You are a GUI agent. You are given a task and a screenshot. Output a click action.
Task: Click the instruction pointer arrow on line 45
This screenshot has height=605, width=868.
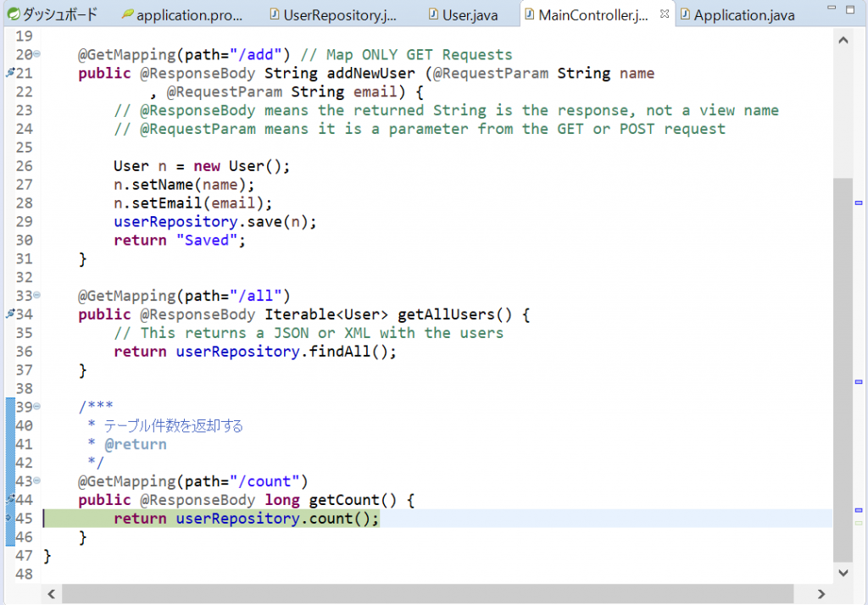(9, 518)
